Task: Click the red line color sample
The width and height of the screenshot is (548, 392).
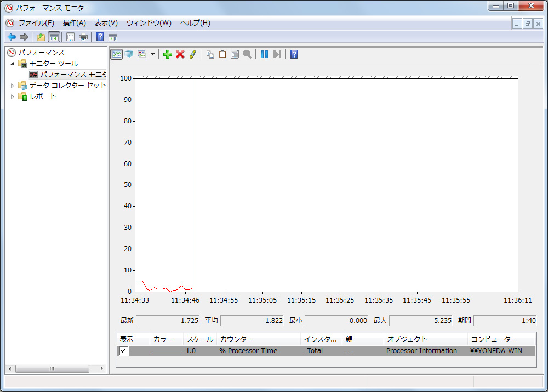Action: [167, 351]
